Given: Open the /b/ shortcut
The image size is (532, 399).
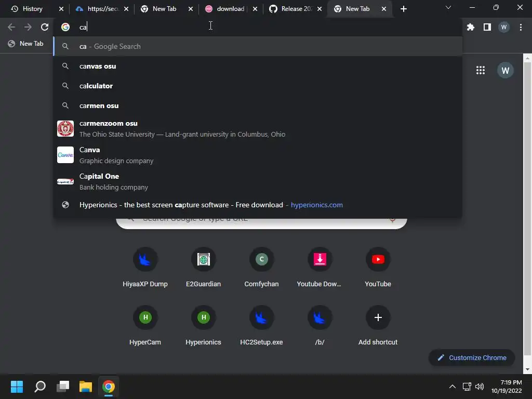Looking at the screenshot, I should [x=320, y=326].
